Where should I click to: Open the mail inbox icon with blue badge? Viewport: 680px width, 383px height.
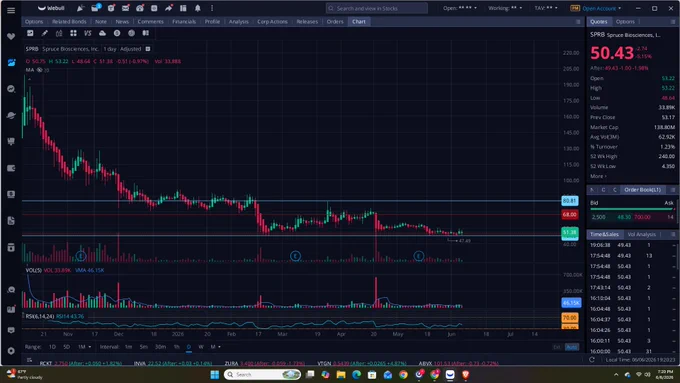(95, 8)
